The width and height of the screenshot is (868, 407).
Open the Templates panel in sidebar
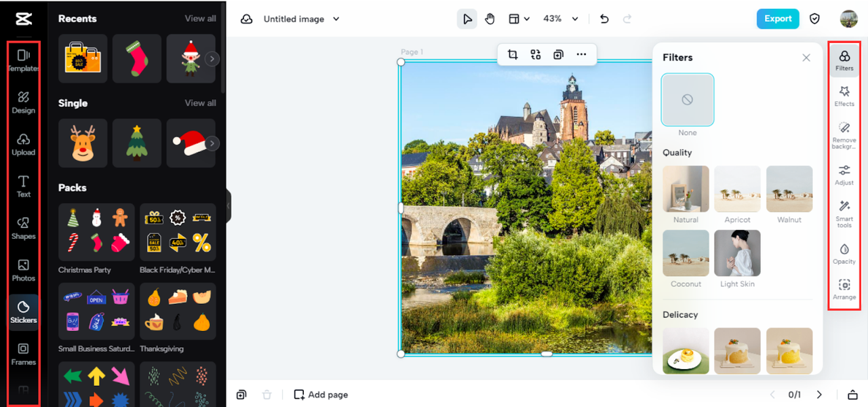pyautogui.click(x=23, y=60)
